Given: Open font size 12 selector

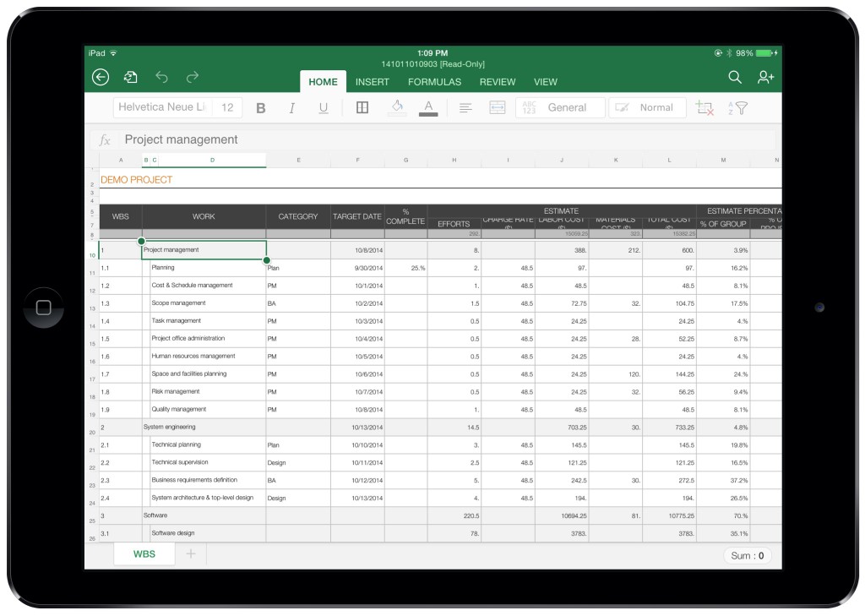Looking at the screenshot, I should click(228, 107).
